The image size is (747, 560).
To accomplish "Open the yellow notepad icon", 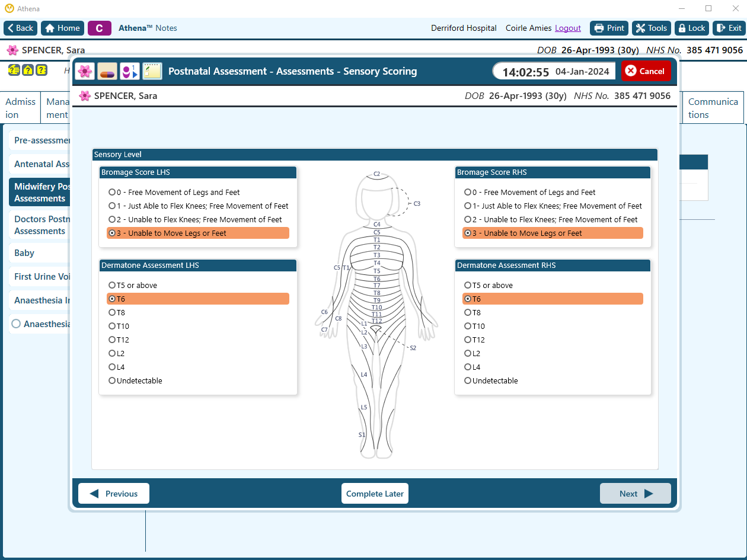I will (152, 71).
